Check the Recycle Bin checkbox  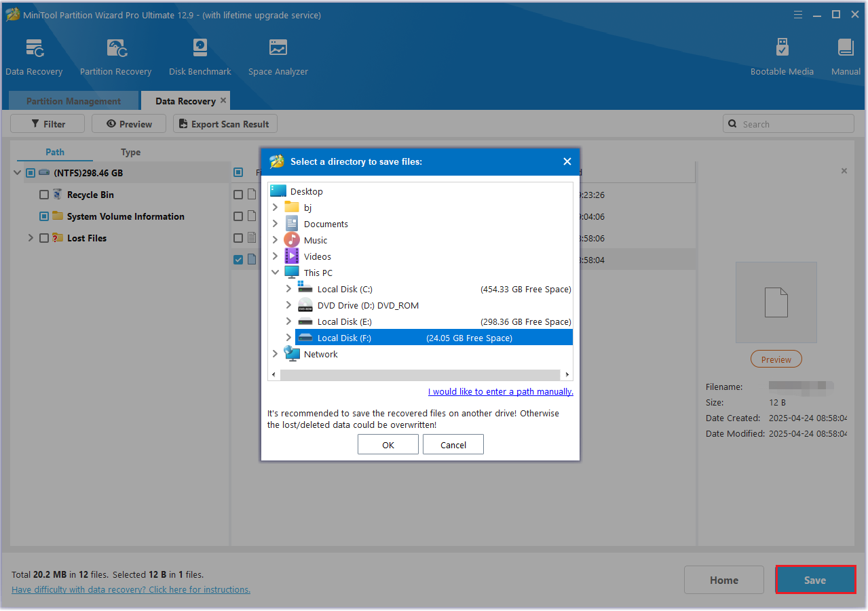44,195
